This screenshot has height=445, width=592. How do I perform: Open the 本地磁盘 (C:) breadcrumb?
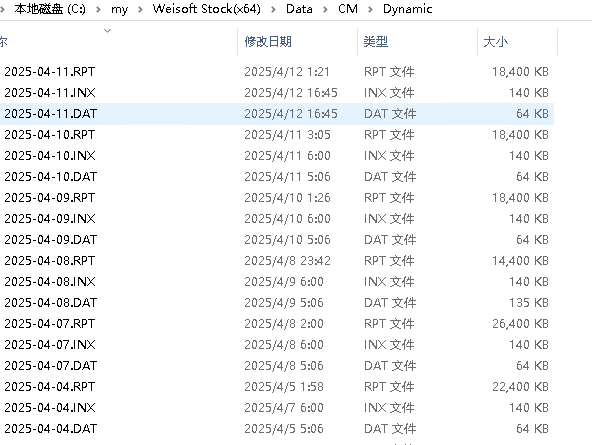tap(50, 9)
